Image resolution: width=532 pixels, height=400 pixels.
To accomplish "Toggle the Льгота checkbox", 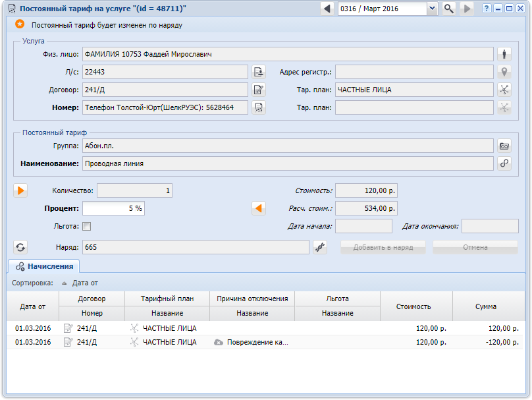I will click(x=87, y=226).
